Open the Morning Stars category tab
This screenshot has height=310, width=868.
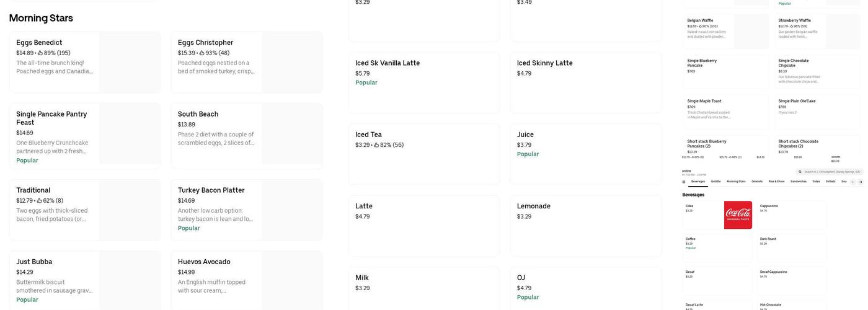[736, 182]
